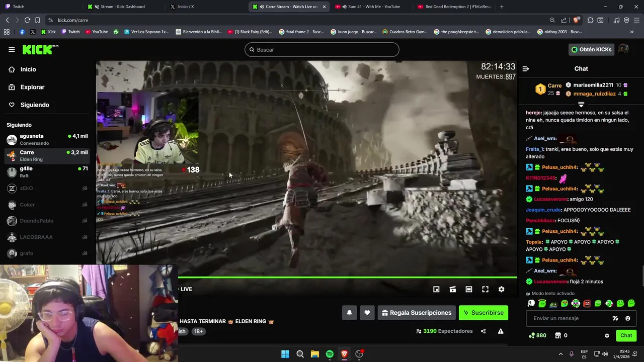The image size is (644, 362).
Task: Open 7TV emote menu in chat
Action: click(x=615, y=318)
